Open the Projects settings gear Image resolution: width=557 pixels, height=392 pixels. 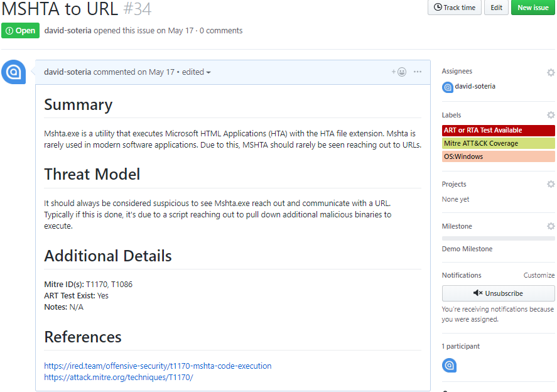(551, 184)
